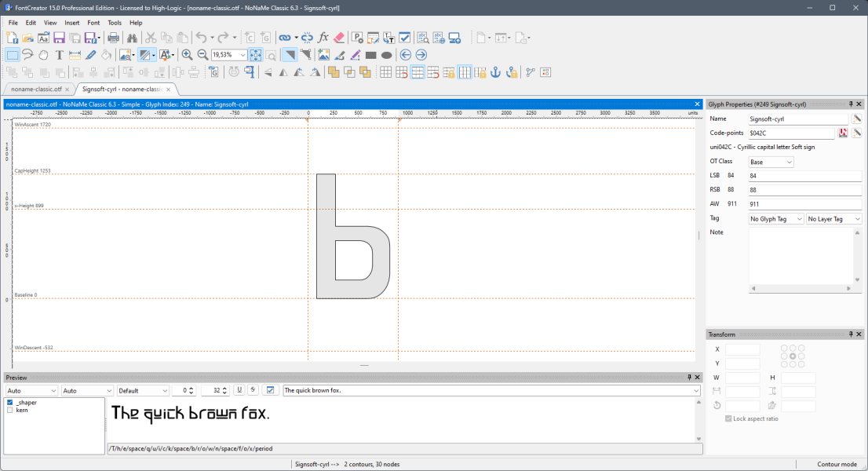868x471 pixels.
Task: Pin the Transform panel
Action: pyautogui.click(x=851, y=334)
